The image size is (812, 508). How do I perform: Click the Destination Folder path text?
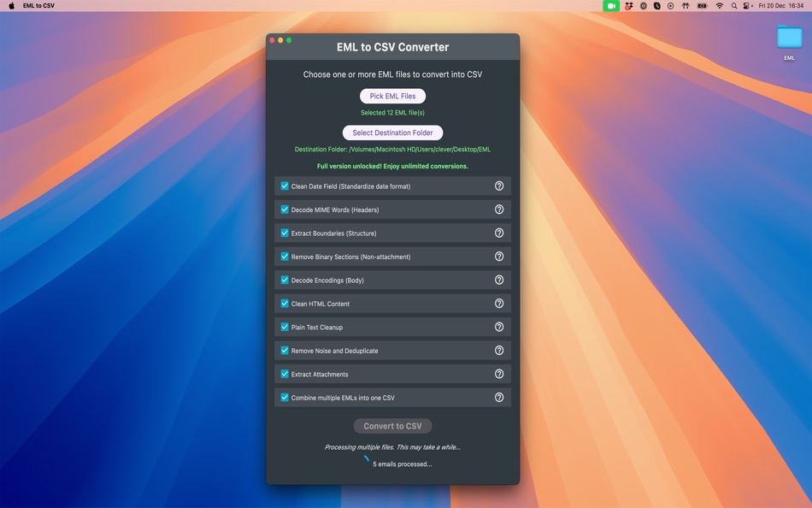[x=392, y=150]
